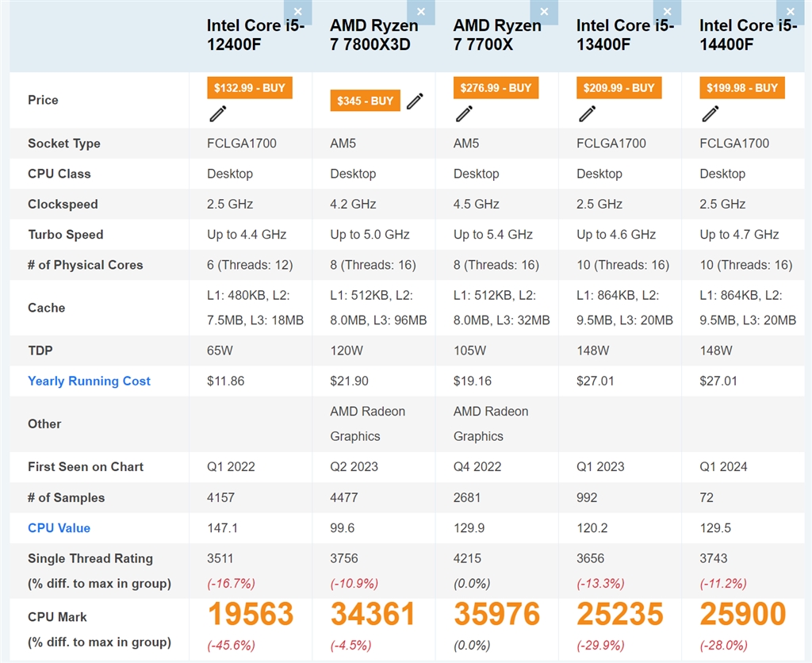This screenshot has width=812, height=663.
Task: Remove AMD Ryzen 7 7800X3D from comparison
Action: click(420, 12)
